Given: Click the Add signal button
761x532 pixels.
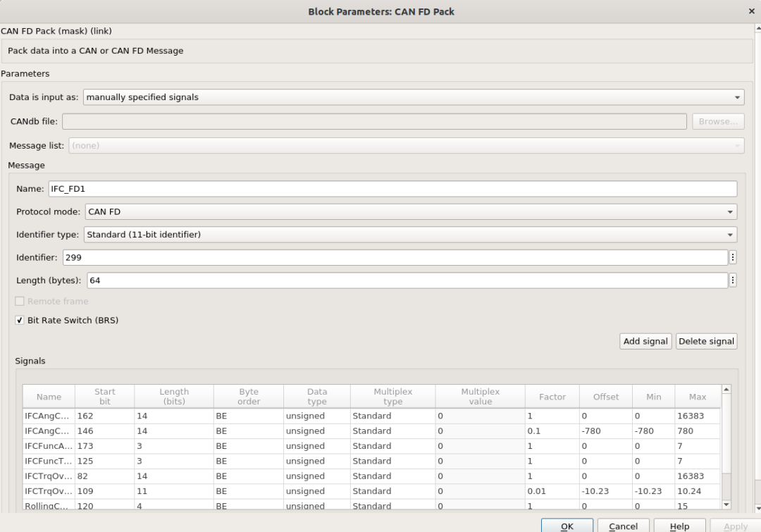Looking at the screenshot, I should pyautogui.click(x=645, y=341).
